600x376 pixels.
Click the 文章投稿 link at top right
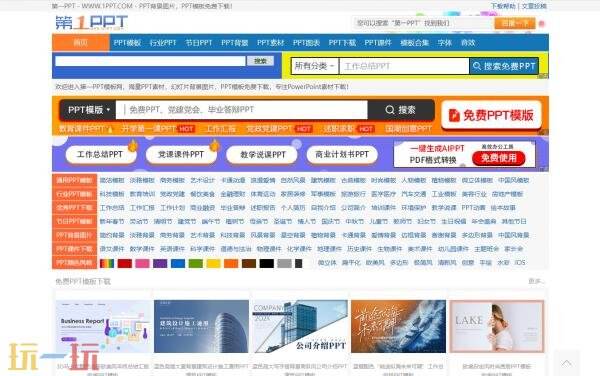534,6
